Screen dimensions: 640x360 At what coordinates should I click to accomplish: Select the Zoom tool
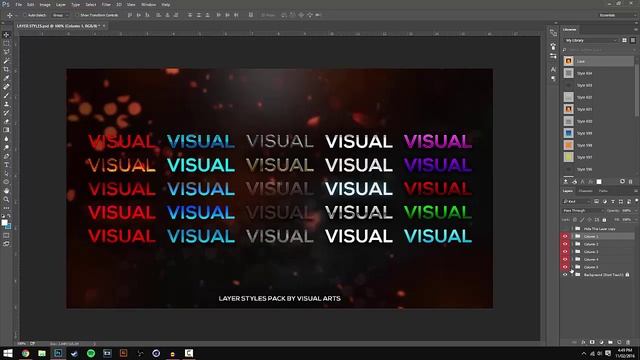point(6,199)
